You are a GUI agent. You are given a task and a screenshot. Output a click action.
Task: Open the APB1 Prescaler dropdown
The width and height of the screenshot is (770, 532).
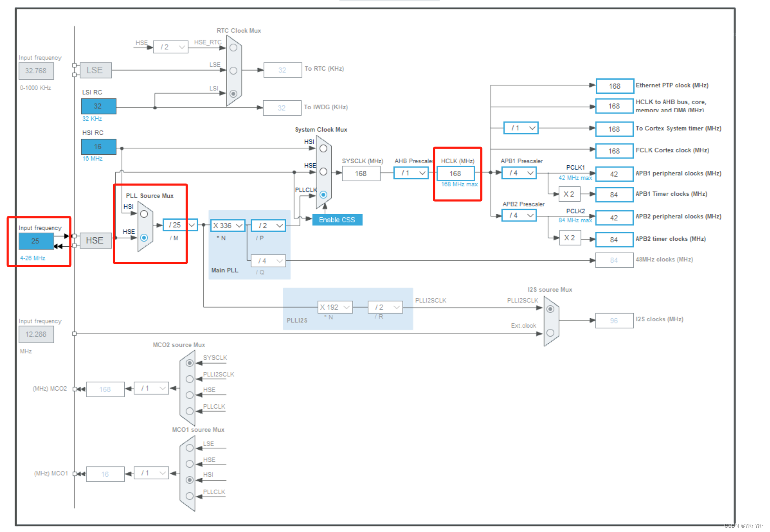pos(519,173)
